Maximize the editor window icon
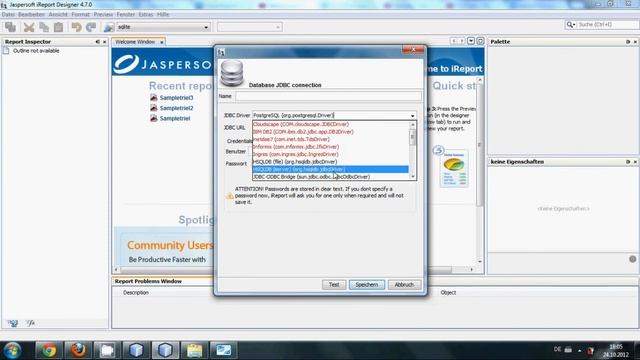The width and height of the screenshot is (640, 360). (480, 41)
